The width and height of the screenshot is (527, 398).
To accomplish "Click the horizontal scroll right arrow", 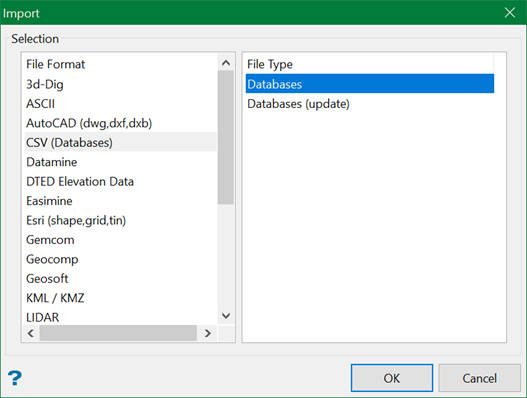I will pyautogui.click(x=208, y=333).
